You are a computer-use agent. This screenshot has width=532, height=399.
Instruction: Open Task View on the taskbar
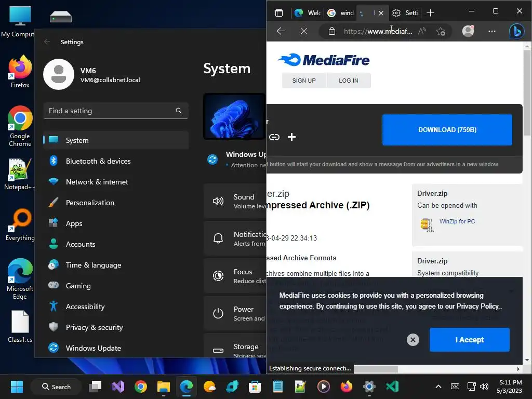[95, 387]
